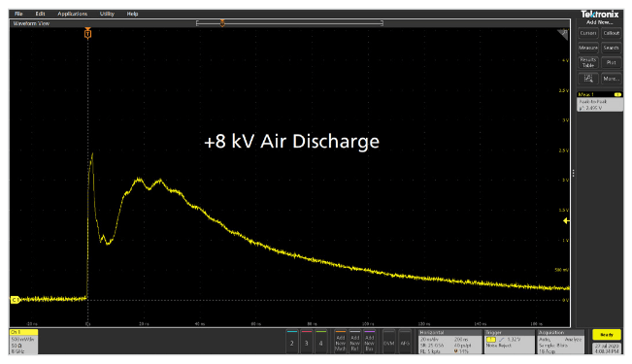Turn on channel 4
632x364 pixels.
(321, 343)
